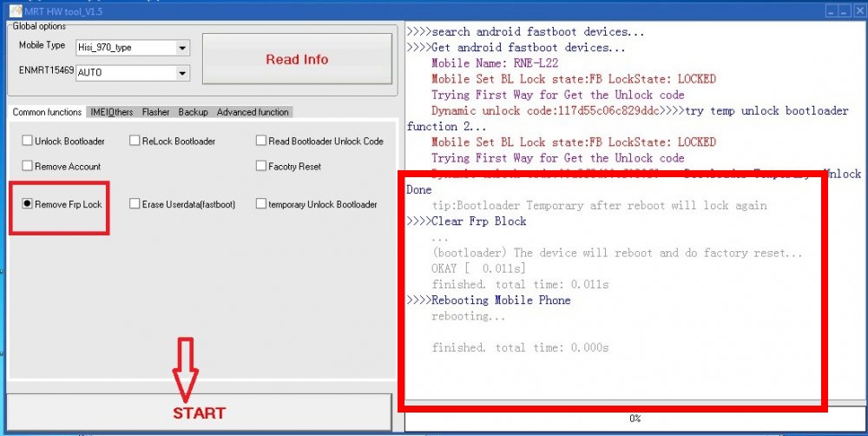Screen dimensions: 868x436
Task: Open the IMEI|Others tab
Action: coord(112,112)
